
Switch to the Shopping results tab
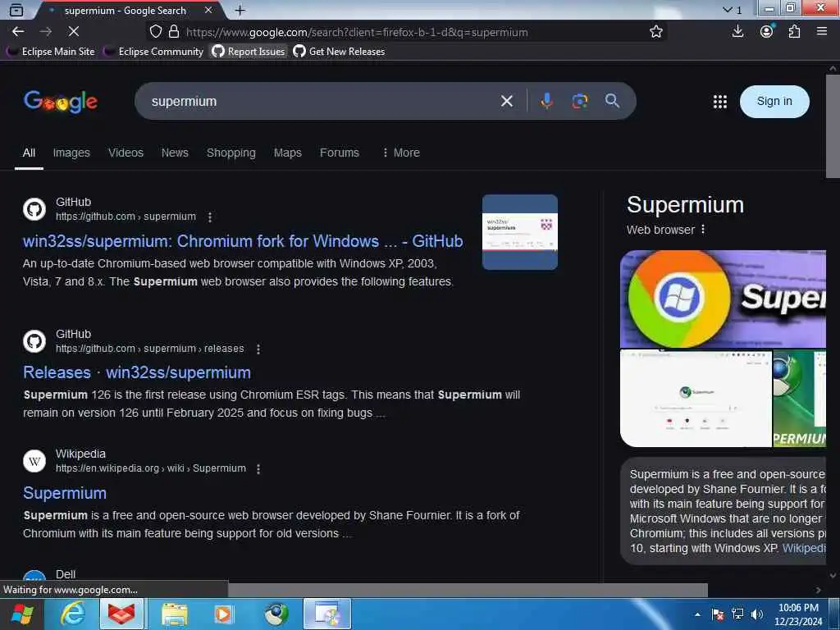tap(231, 153)
